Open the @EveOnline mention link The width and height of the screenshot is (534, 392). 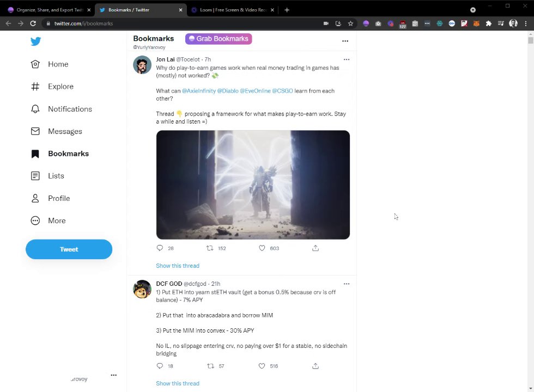pyautogui.click(x=256, y=91)
